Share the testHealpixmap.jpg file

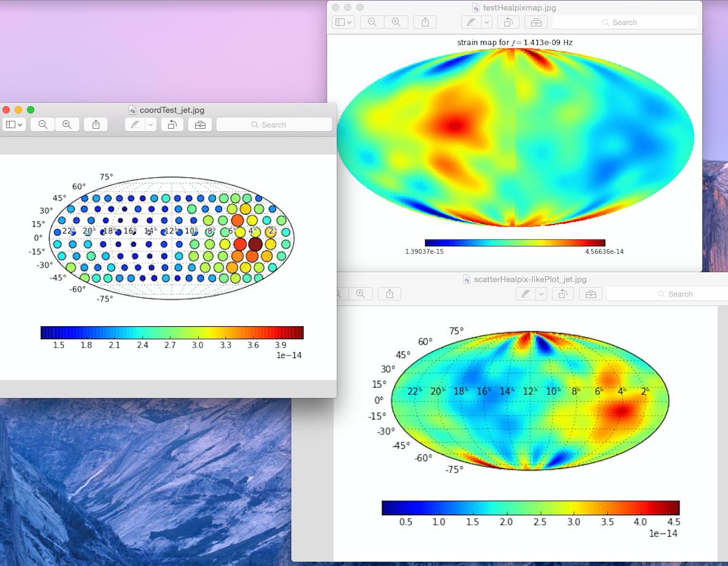point(426,22)
